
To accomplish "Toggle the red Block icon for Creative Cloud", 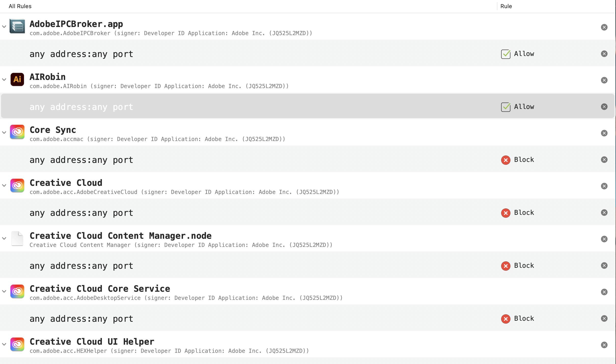I will pyautogui.click(x=506, y=213).
